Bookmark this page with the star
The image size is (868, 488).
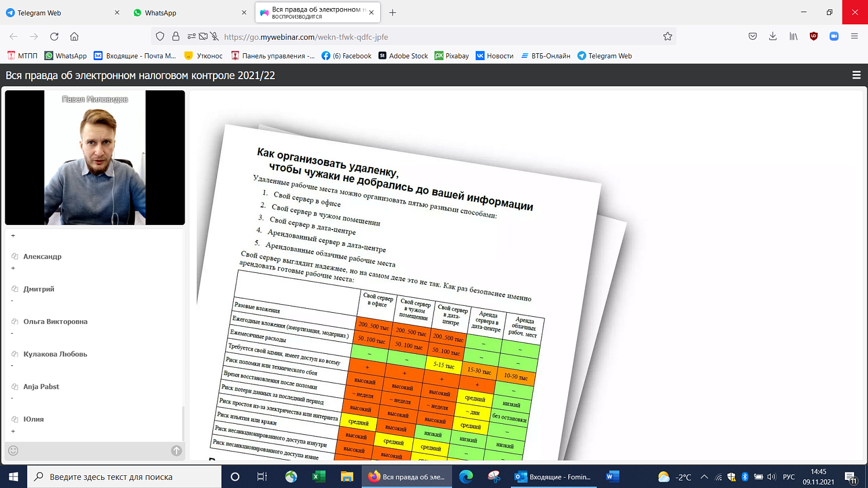click(x=668, y=36)
